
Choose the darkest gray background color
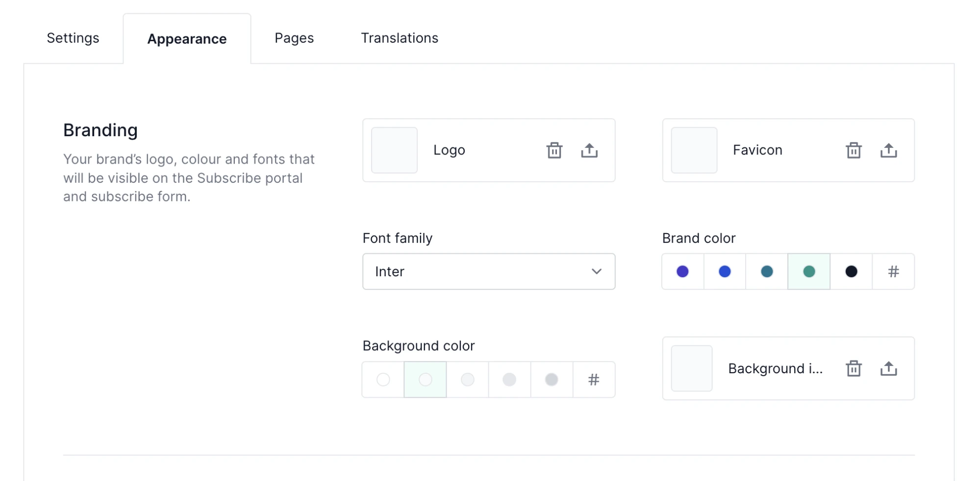(551, 380)
